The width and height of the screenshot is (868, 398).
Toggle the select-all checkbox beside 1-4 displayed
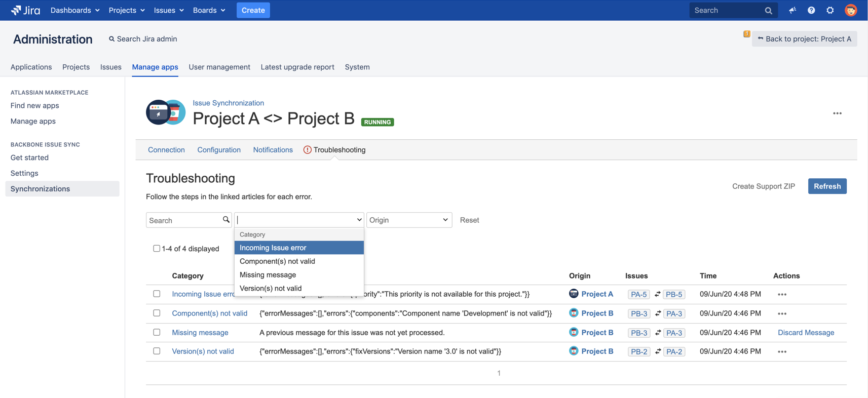click(157, 249)
